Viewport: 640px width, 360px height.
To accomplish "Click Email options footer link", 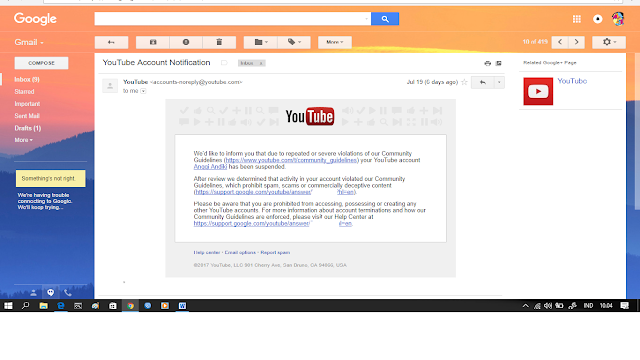I will (x=240, y=253).
